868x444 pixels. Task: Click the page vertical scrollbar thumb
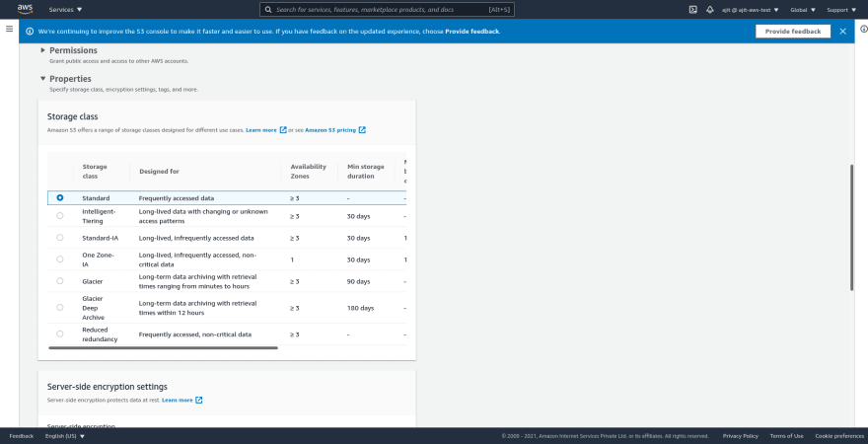pos(851,227)
